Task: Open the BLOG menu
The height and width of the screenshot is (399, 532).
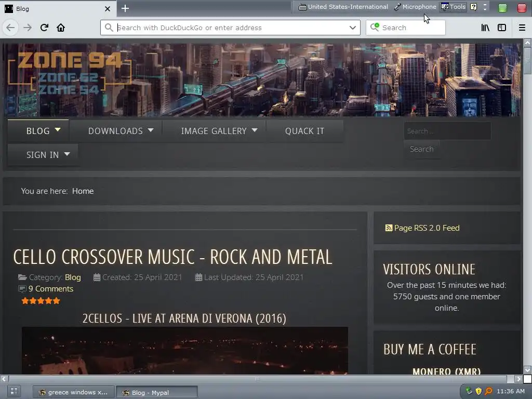Action: click(38, 131)
